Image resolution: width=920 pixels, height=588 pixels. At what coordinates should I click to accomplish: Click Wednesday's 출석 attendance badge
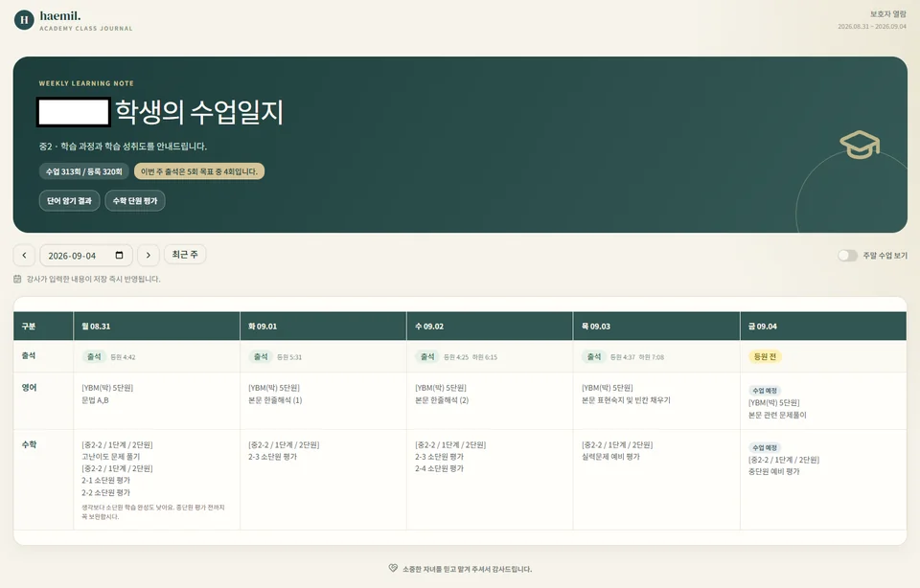pos(427,356)
